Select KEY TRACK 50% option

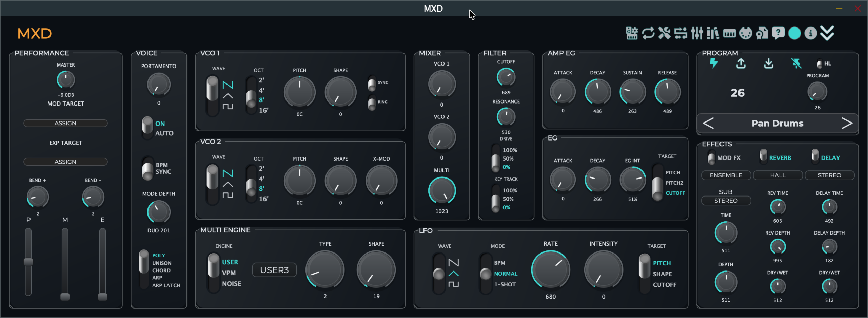tap(508, 199)
